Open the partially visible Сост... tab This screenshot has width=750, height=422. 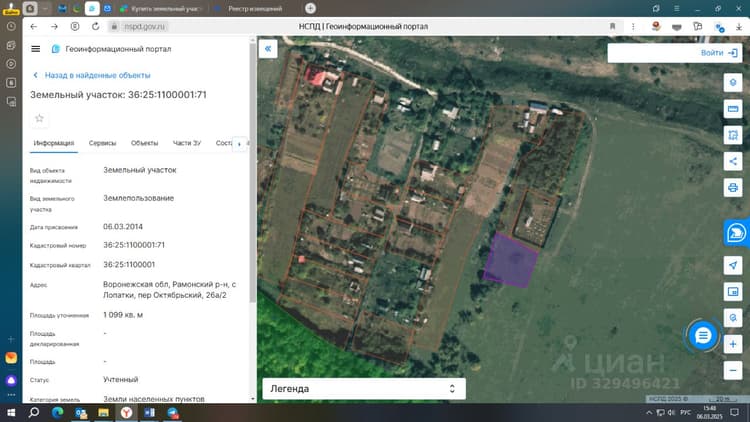pos(223,143)
